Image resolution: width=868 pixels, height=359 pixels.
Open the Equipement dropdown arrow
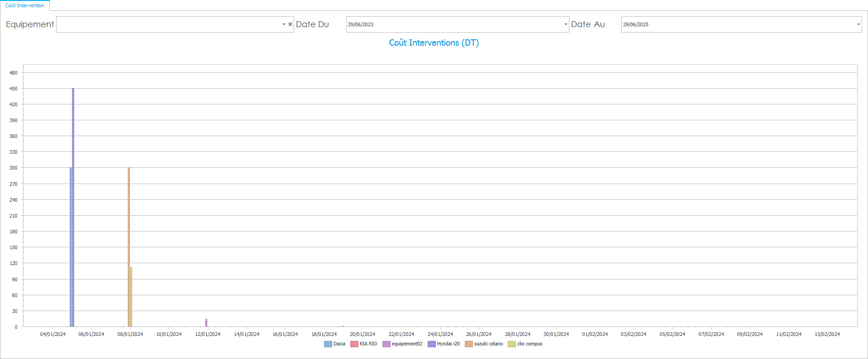(284, 24)
